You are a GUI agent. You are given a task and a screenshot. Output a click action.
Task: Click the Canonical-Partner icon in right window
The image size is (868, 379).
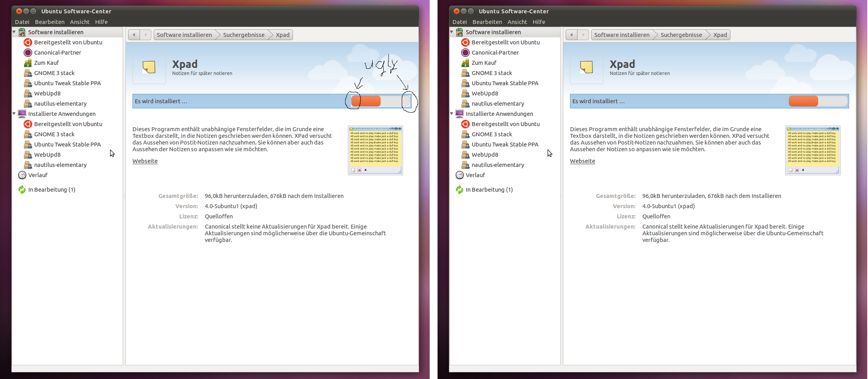(465, 53)
